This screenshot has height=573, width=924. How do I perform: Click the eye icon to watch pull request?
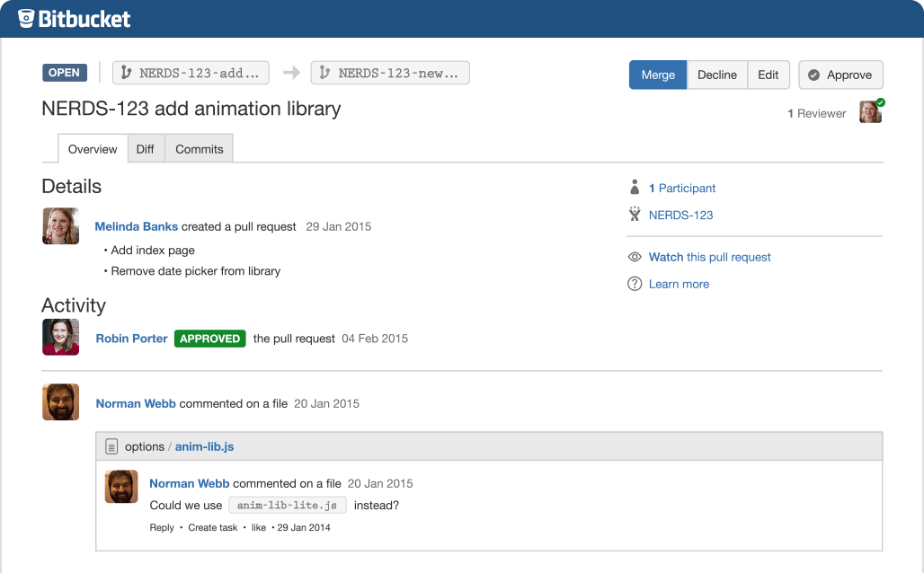635,257
